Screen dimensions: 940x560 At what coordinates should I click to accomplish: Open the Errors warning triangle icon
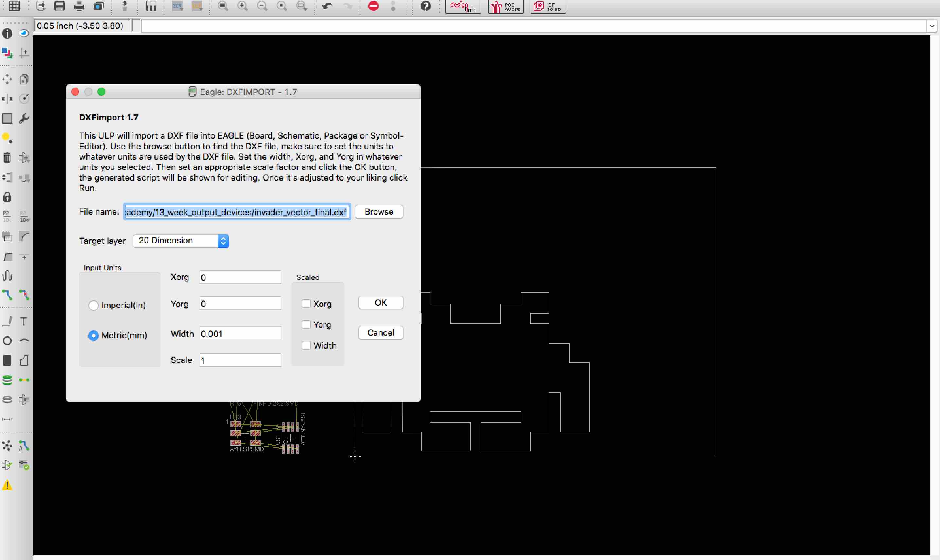coord(7,485)
